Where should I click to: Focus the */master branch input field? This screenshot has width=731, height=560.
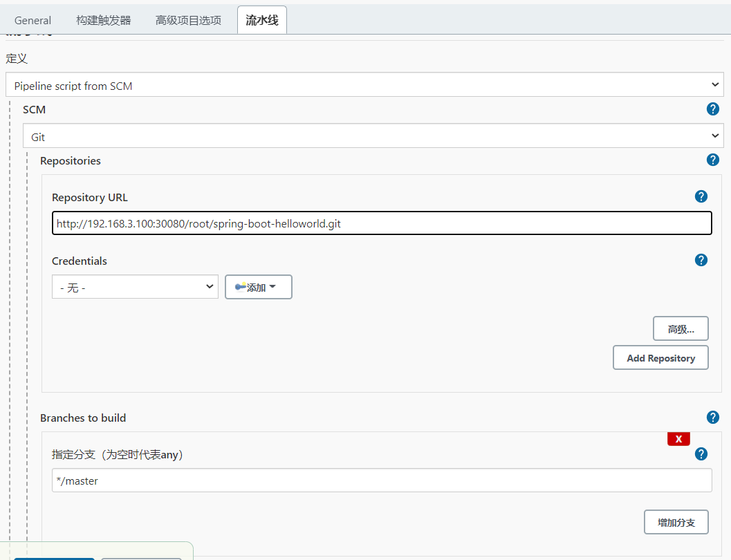tap(382, 480)
